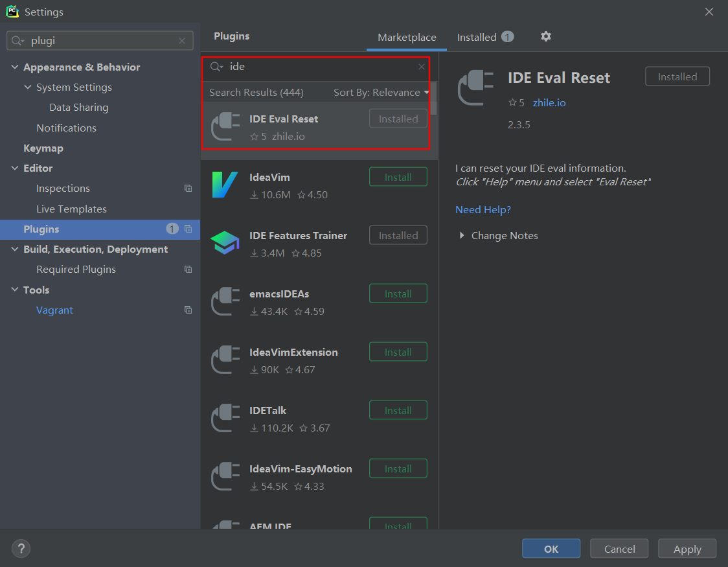
Task: Install the IdeaVim plugin
Action: point(398,177)
